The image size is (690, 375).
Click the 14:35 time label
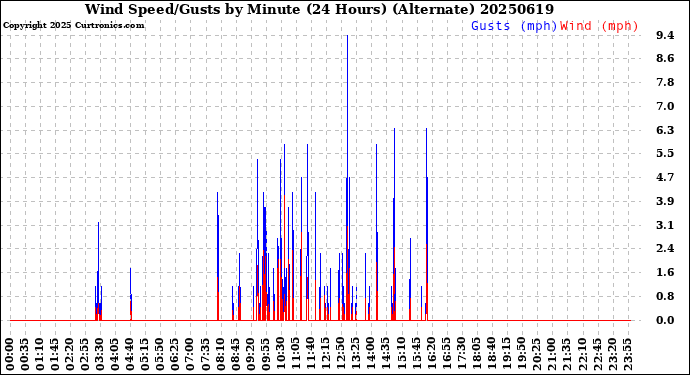386,355
